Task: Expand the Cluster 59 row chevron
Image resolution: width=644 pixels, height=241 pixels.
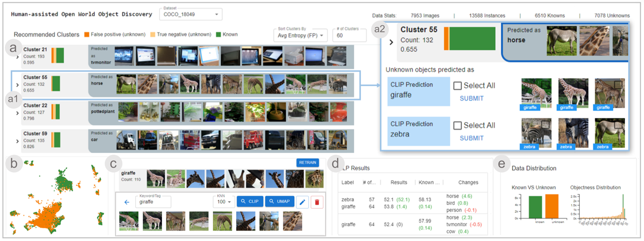Action: pos(18,142)
